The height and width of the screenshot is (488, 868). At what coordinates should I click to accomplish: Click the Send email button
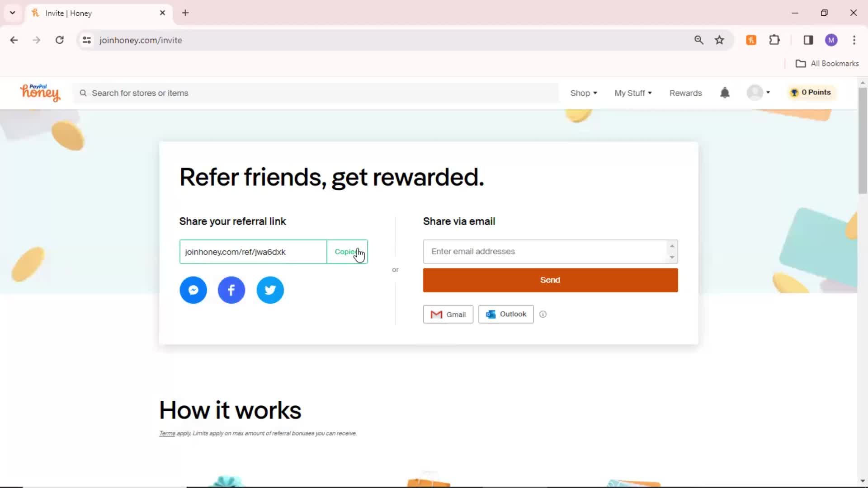(x=550, y=279)
